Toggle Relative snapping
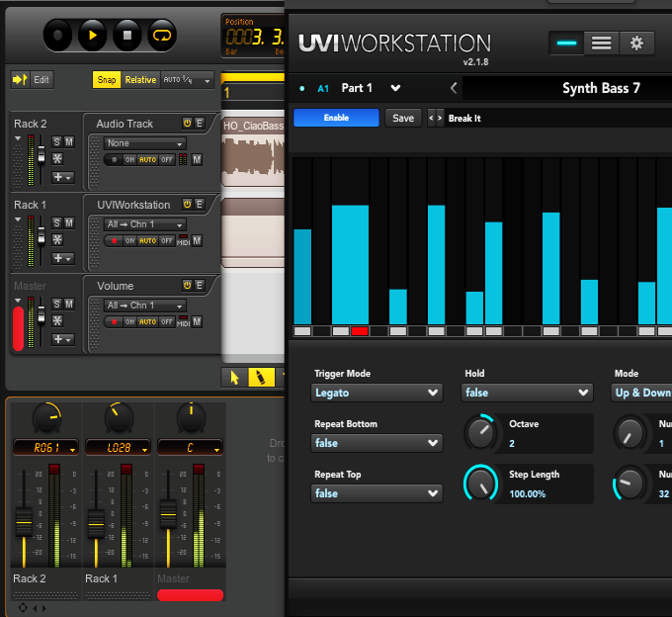 (140, 80)
